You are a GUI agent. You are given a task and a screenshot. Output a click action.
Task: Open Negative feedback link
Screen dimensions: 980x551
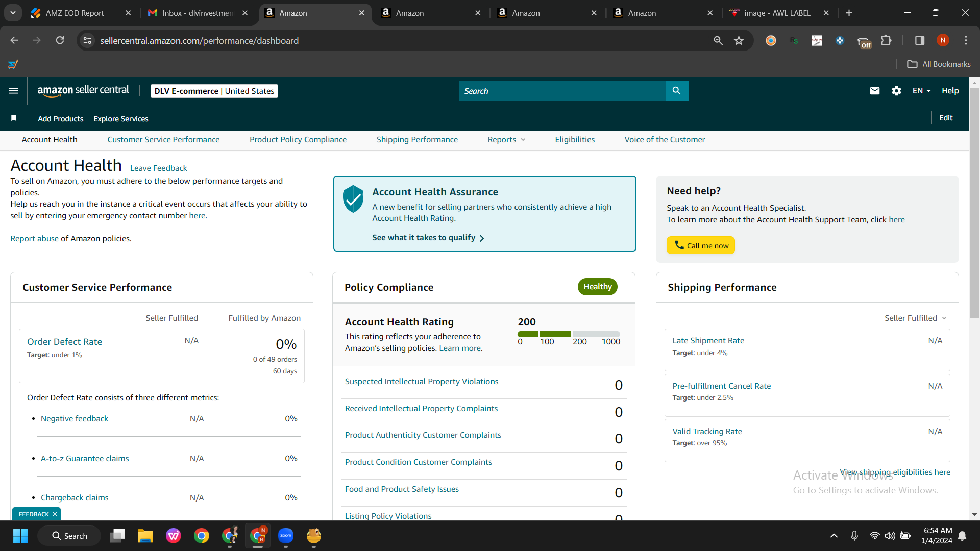(75, 419)
